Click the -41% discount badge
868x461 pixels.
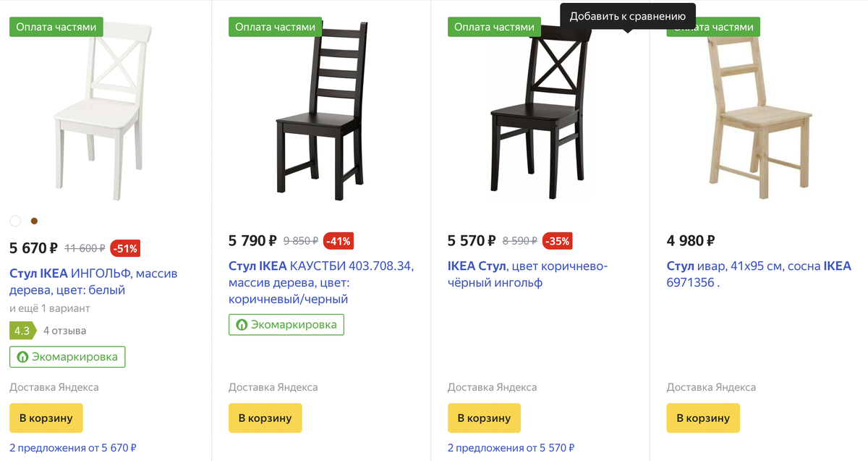click(339, 241)
